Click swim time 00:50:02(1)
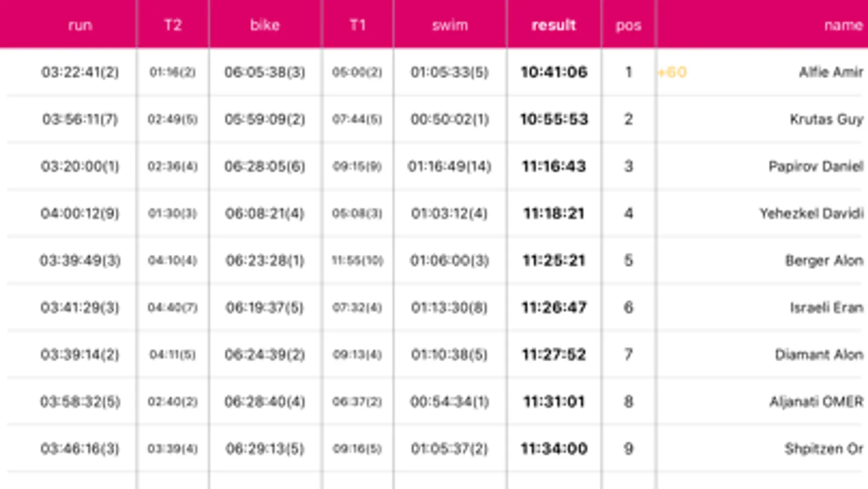 (449, 119)
